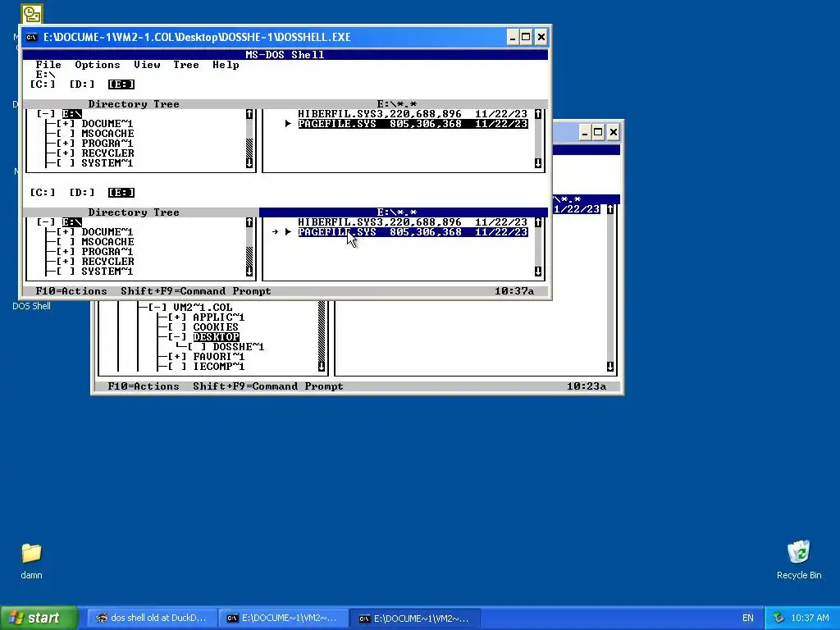Select drive D: in upper drive list

[82, 84]
